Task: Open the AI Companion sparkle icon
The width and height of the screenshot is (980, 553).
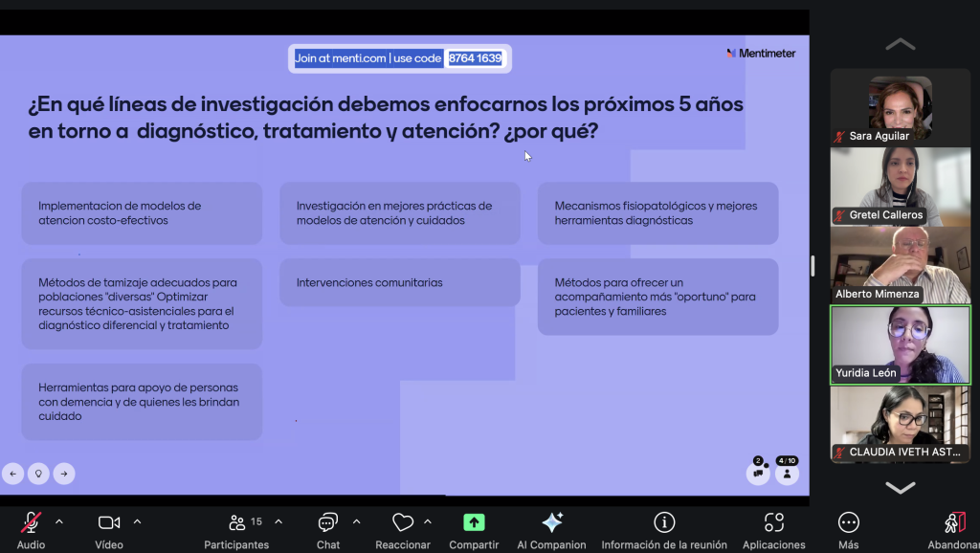Action: coord(552,522)
